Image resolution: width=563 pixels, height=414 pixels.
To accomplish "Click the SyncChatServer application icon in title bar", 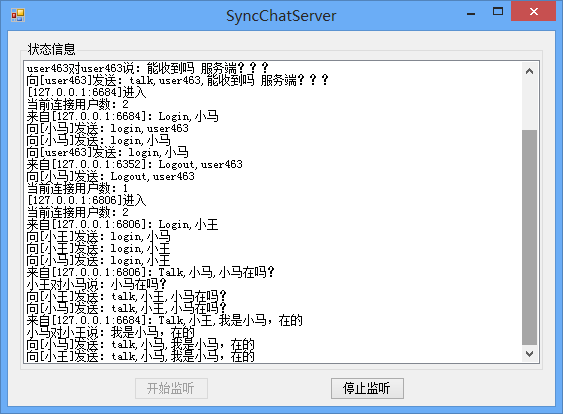I will pyautogui.click(x=18, y=15).
